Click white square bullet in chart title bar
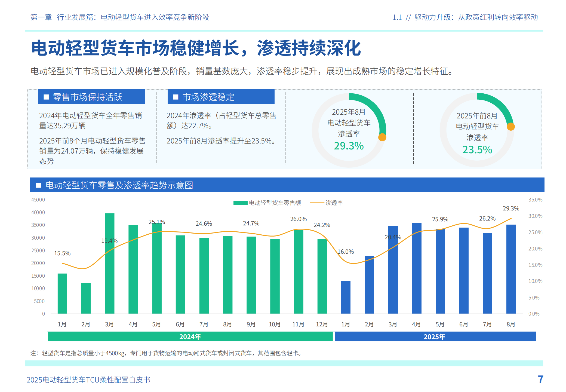 [x=39, y=185]
